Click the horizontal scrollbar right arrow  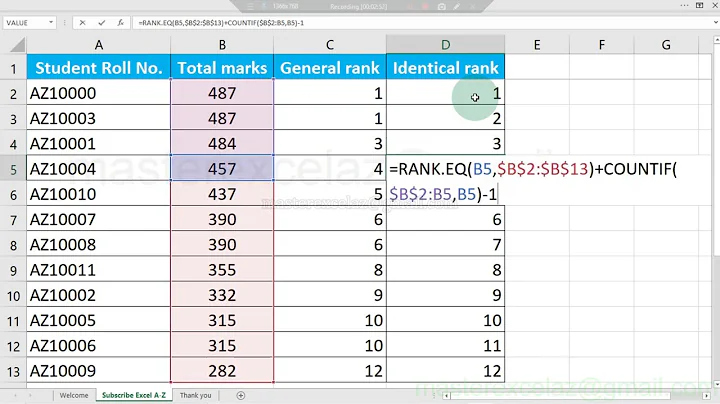coord(706,396)
